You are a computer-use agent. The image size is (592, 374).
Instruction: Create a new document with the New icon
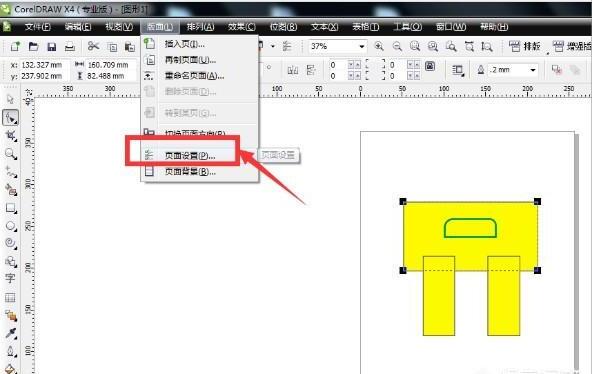(x=15, y=47)
